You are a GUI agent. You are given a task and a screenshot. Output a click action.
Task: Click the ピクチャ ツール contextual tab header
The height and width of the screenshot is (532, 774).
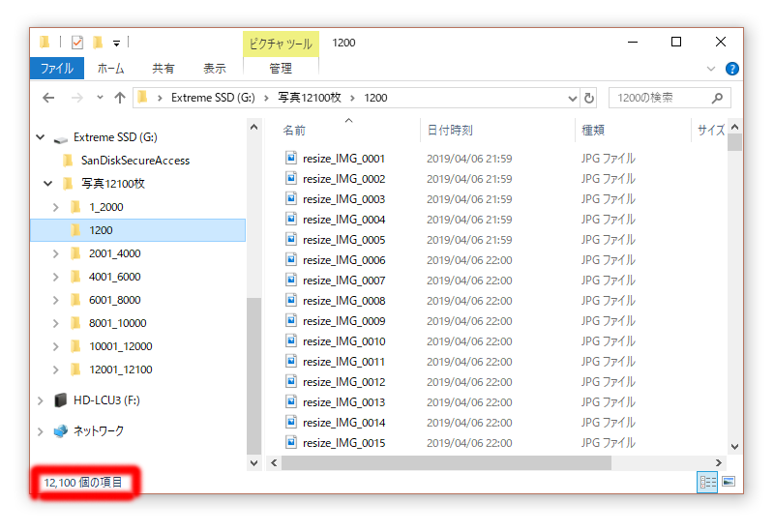(x=281, y=44)
